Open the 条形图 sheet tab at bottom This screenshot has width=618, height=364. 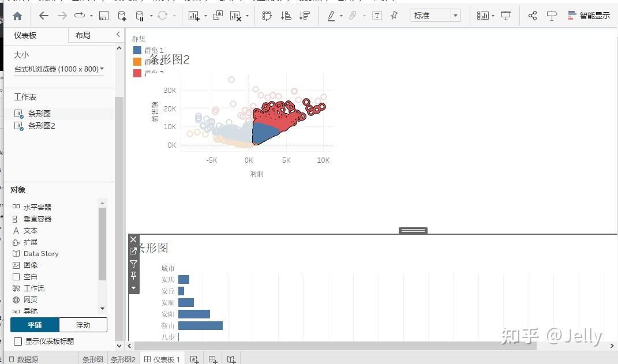point(93,359)
